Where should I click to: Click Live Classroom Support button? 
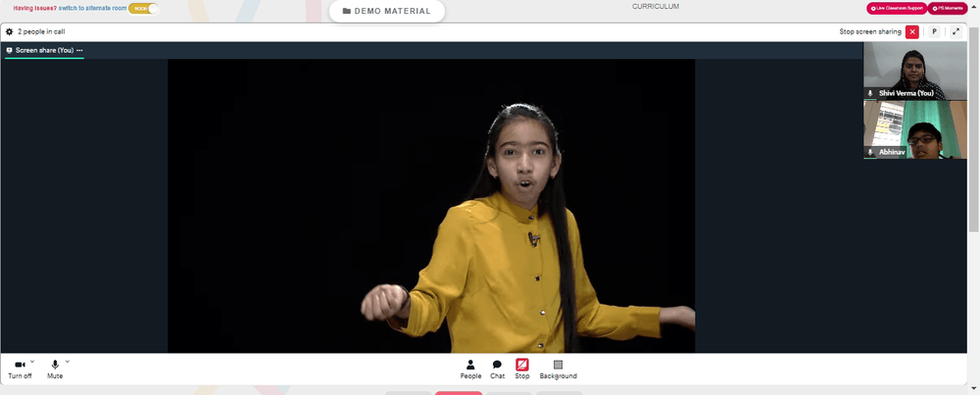click(x=897, y=8)
